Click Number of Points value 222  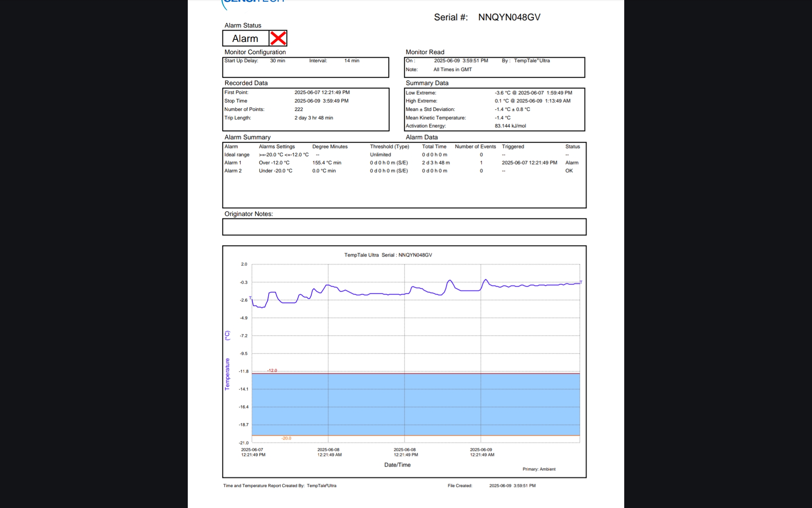click(299, 109)
